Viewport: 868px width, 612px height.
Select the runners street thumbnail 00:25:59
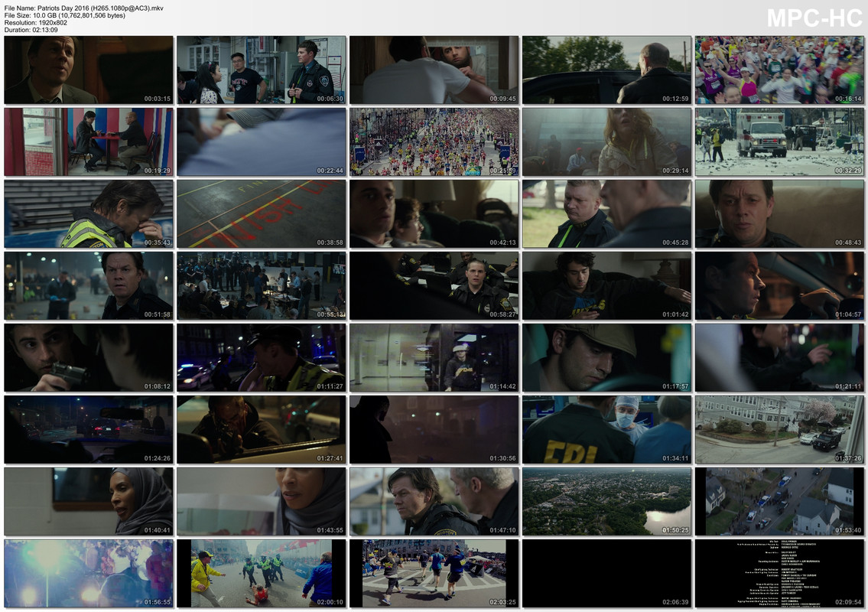coord(434,142)
